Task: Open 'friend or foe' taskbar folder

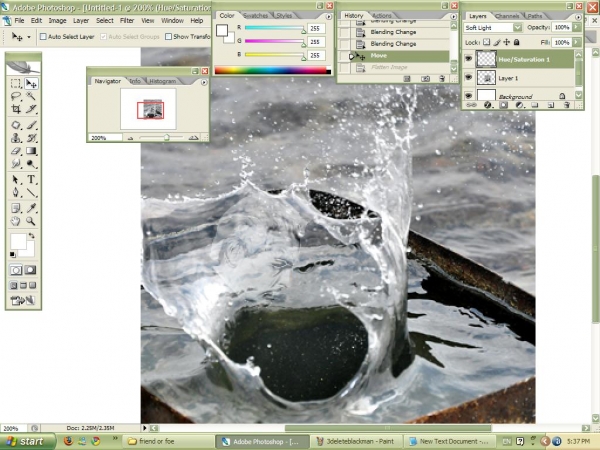Action: click(x=168, y=441)
